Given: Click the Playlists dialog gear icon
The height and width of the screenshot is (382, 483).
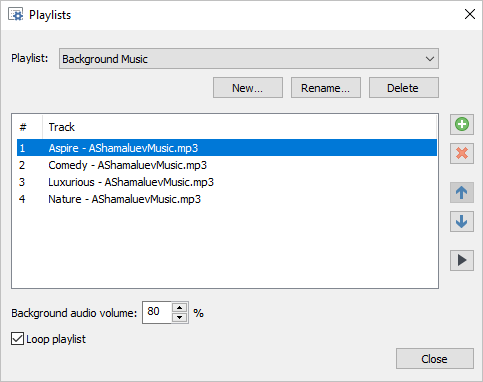Looking at the screenshot, I should click(x=16, y=15).
